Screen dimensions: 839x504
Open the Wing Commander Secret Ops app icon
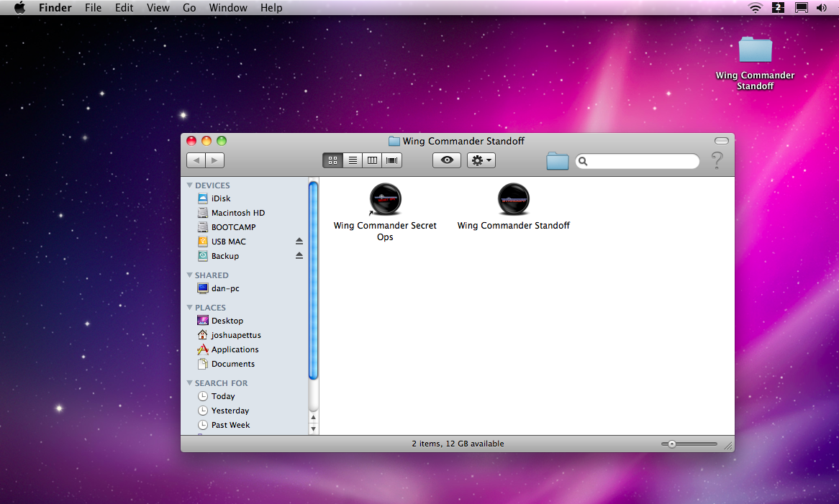(385, 200)
